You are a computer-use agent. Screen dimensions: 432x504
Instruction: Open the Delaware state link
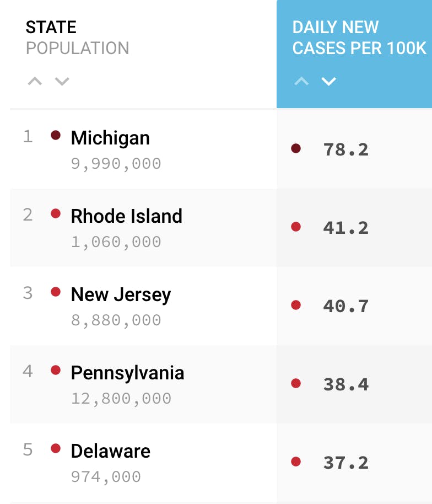(110, 451)
